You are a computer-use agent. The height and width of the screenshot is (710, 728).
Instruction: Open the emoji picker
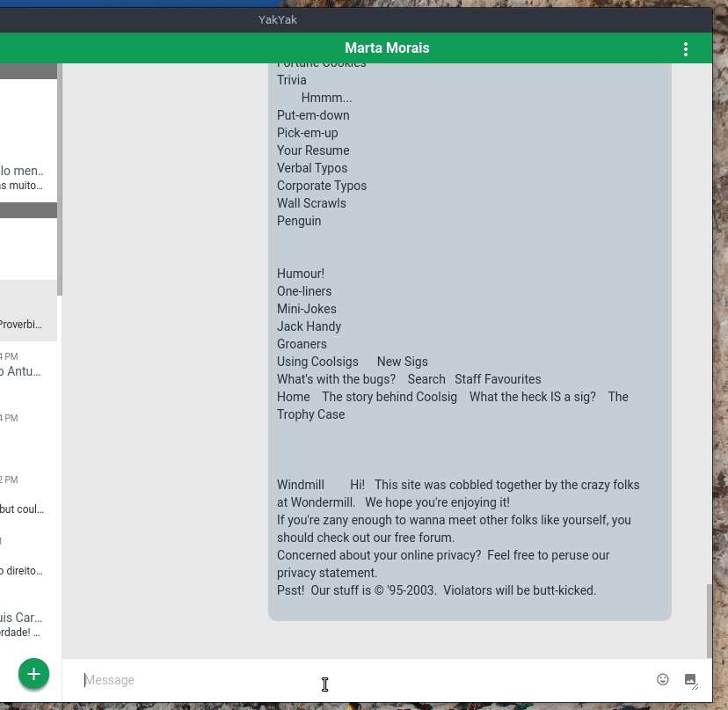(x=663, y=679)
